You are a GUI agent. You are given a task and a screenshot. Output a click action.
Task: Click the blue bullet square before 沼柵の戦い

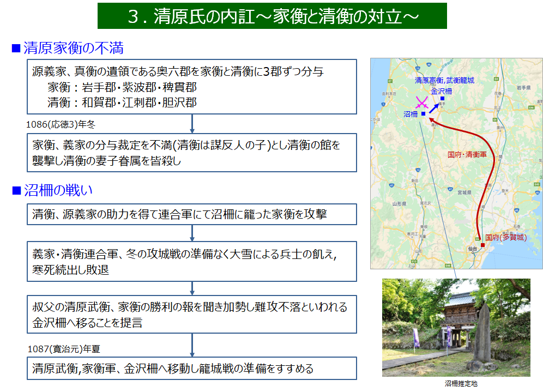[16, 190]
